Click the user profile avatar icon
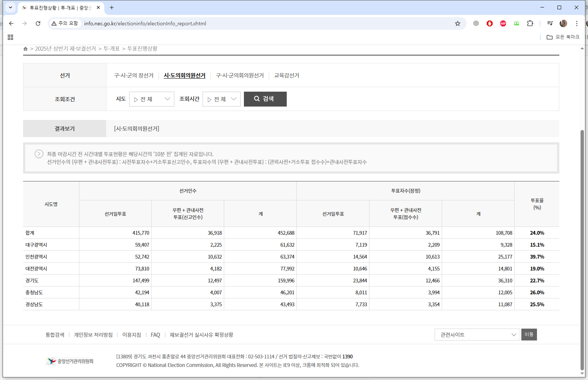Image resolution: width=588 pixels, height=380 pixels. [563, 23]
